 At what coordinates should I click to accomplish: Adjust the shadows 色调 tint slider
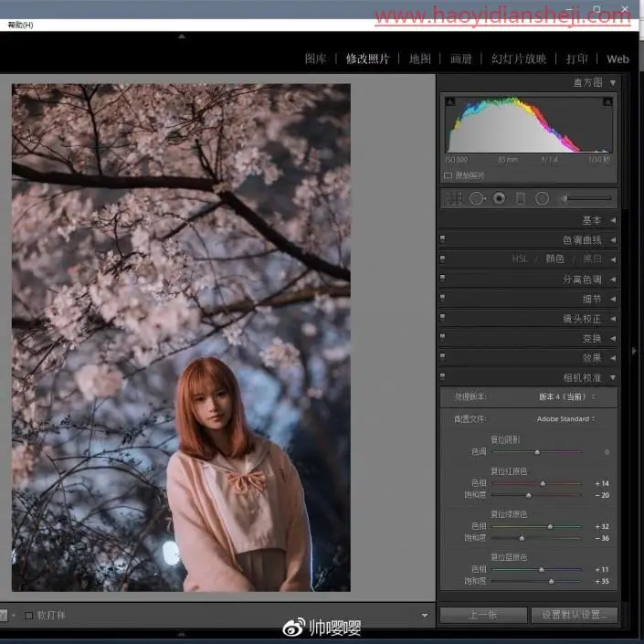[x=537, y=452]
